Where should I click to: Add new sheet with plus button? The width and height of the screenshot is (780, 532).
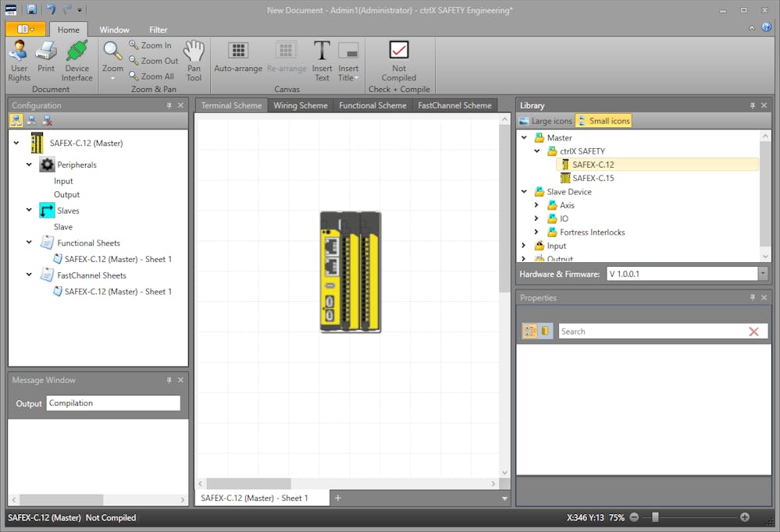click(x=338, y=498)
